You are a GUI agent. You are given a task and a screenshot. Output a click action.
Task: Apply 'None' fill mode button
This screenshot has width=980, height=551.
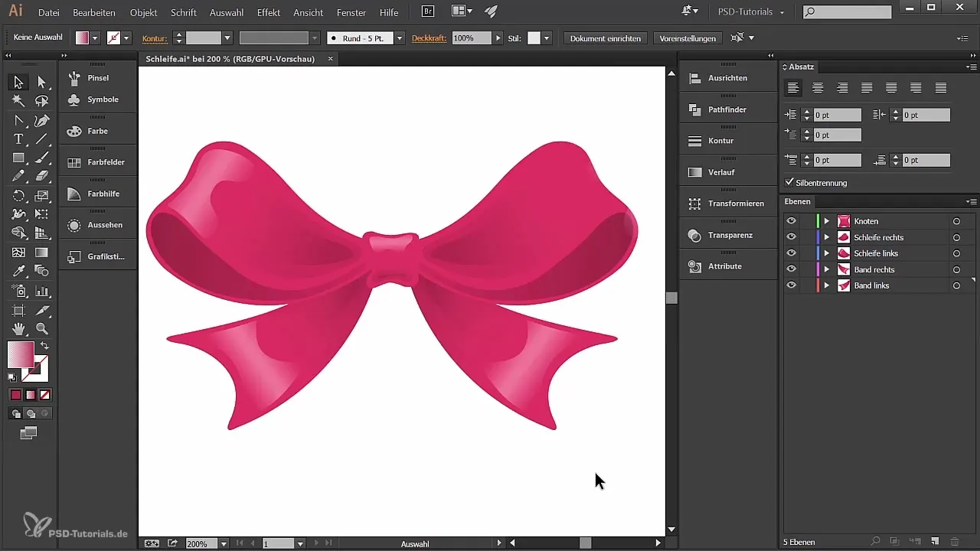point(44,395)
